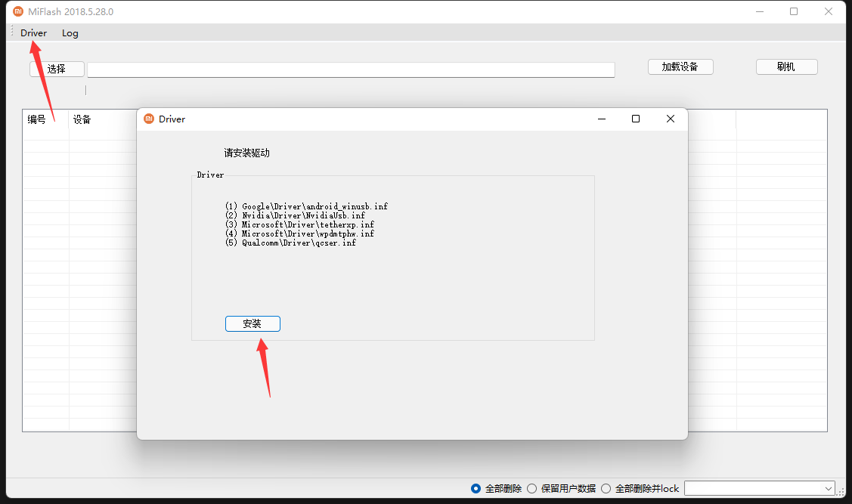The width and height of the screenshot is (852, 504).
Task: Select the 全部删除并lock radio option
Action: [x=606, y=488]
